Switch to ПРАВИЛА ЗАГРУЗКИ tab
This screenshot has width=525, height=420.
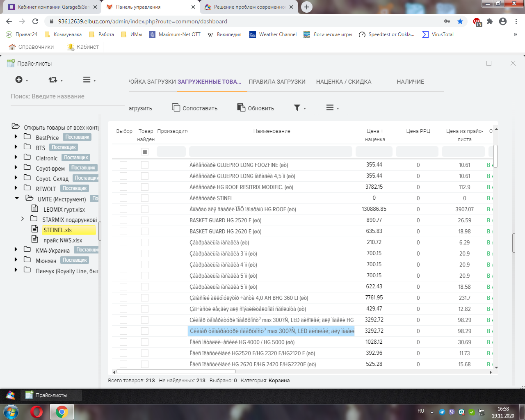(277, 82)
